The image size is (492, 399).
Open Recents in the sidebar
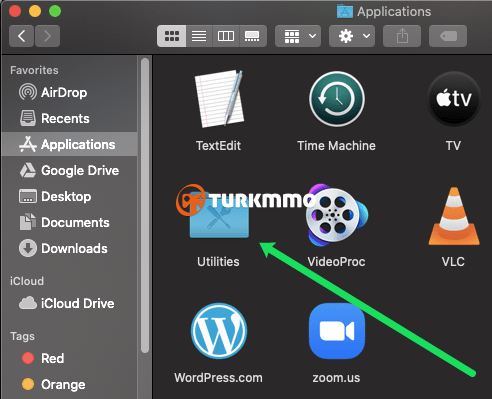(69, 118)
